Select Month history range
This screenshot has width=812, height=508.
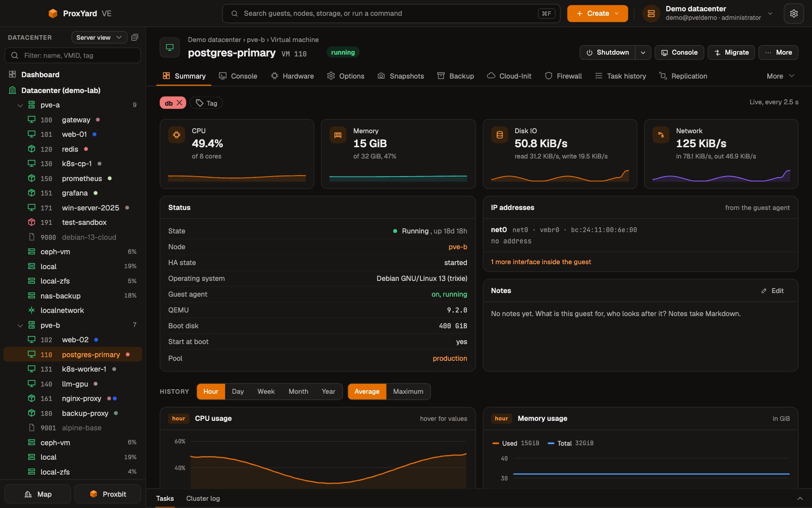(x=298, y=391)
